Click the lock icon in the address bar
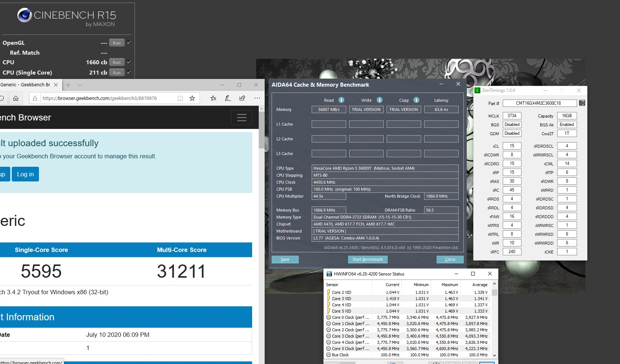The width and height of the screenshot is (620, 364). [35, 98]
